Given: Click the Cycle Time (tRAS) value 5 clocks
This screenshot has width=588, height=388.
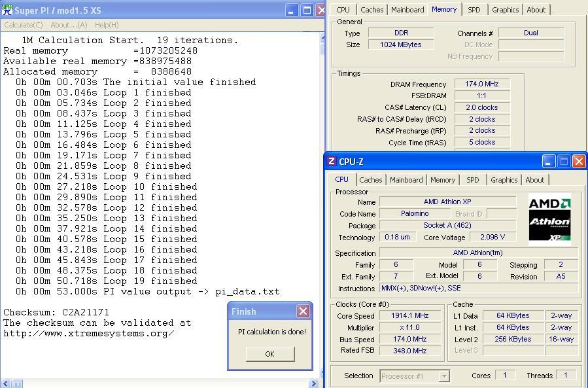Looking at the screenshot, I should click(x=482, y=142).
